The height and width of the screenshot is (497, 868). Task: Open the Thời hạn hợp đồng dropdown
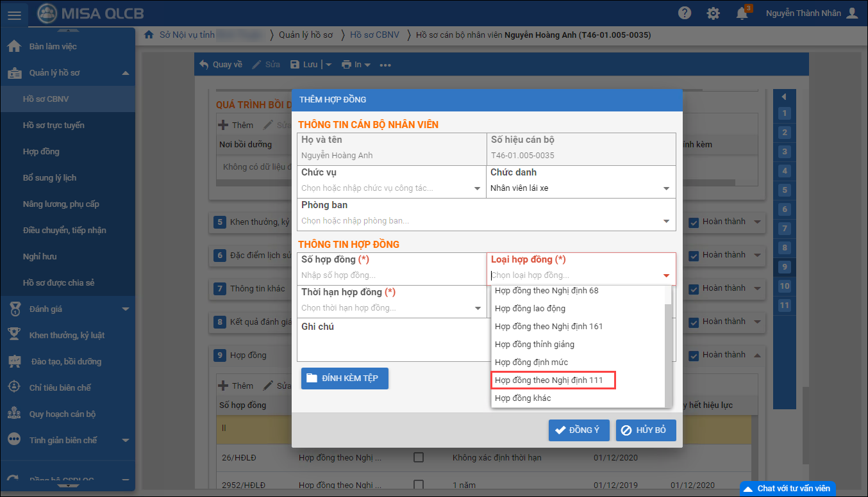coord(478,308)
